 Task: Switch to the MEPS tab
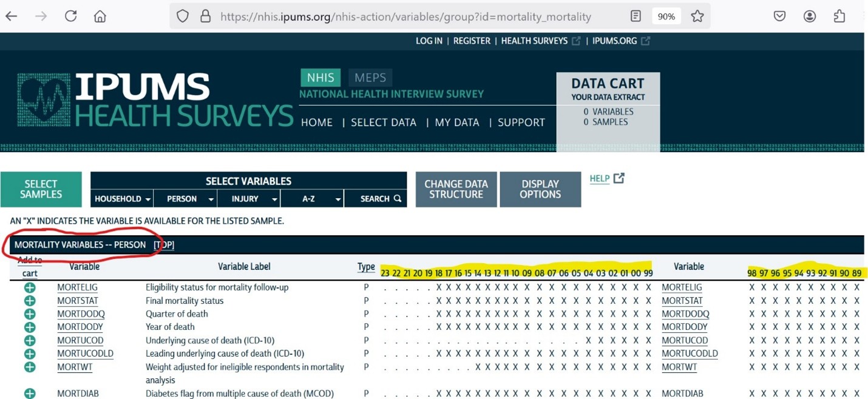[370, 78]
